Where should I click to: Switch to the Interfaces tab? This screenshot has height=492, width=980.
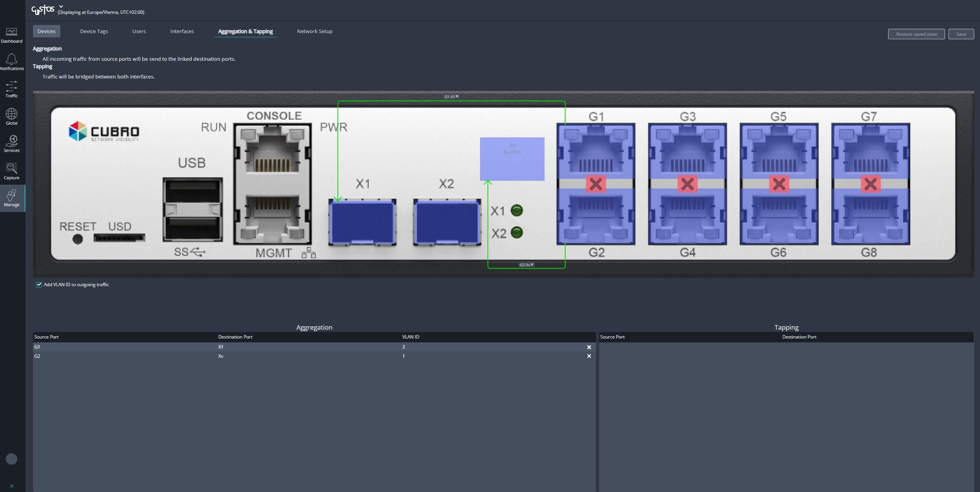[x=182, y=32]
